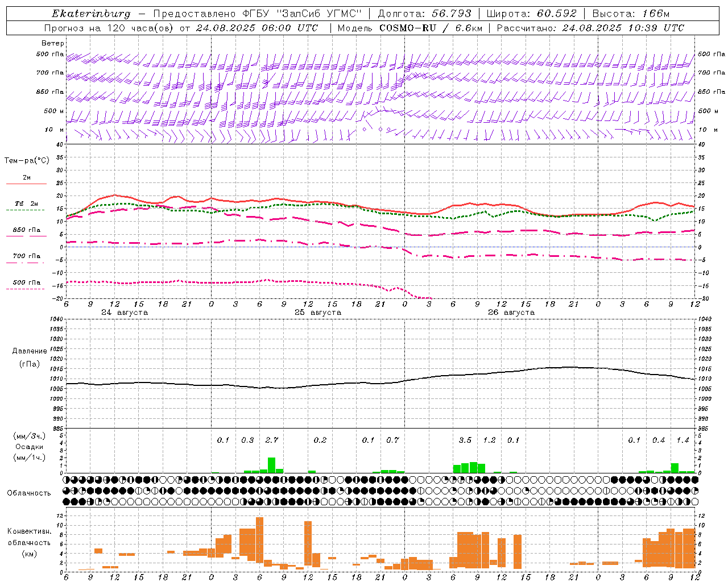Click the longitude value "Долгота: 56.793"
728x582 pixels.
424,14
